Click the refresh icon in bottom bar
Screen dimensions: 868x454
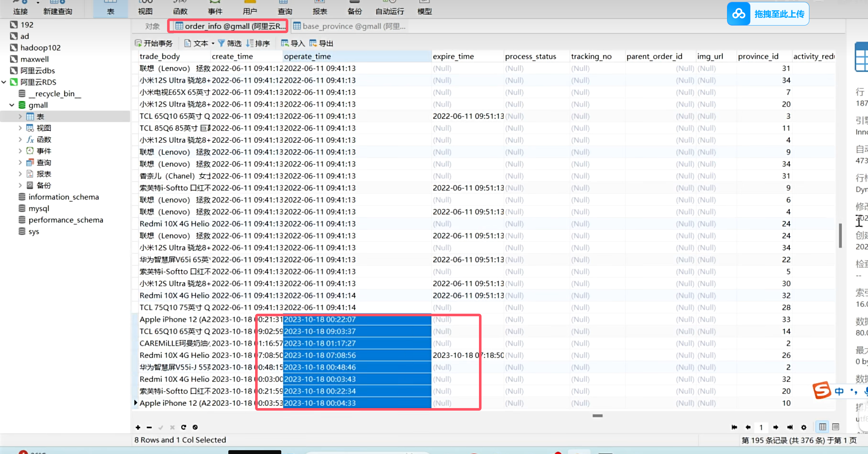click(184, 427)
